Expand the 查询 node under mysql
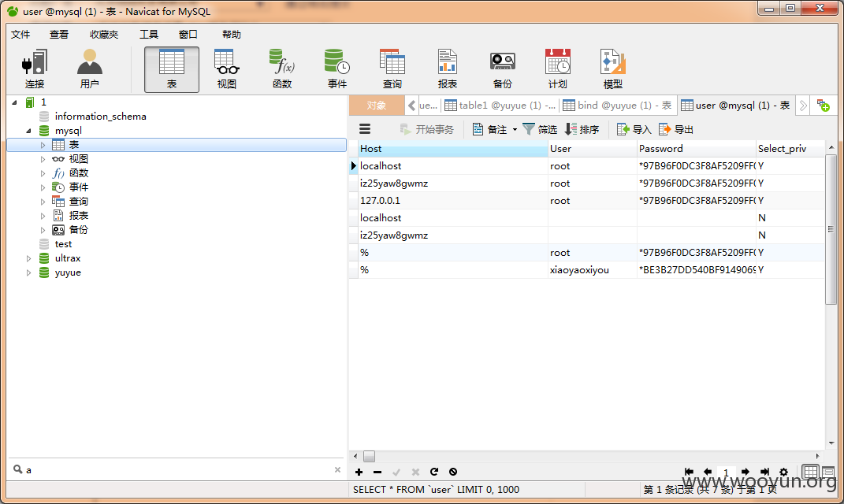 [x=43, y=202]
